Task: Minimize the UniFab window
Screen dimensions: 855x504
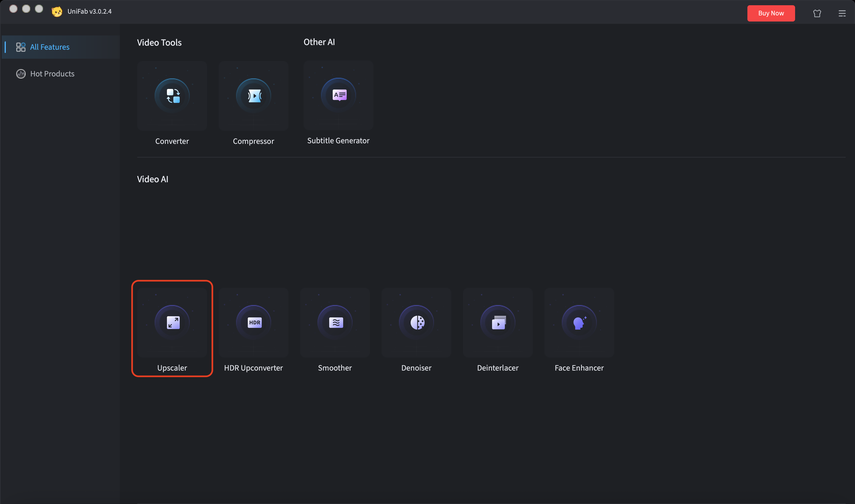Action: (26, 9)
